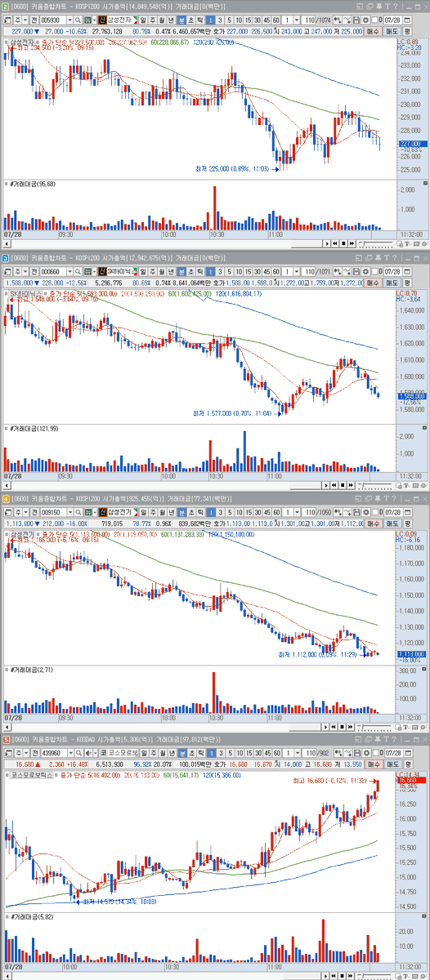Open settings gear in 삼성전기 chart toolbar
Viewport: 430px width, 980px height.
tap(365, 512)
